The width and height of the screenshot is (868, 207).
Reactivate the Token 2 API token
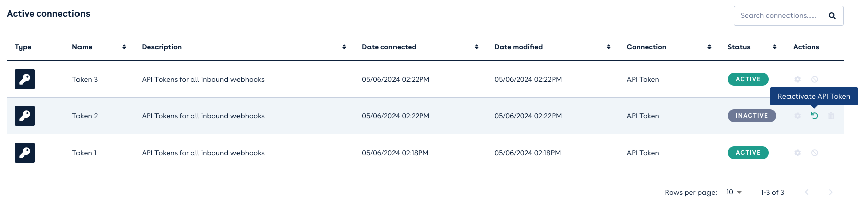click(814, 116)
